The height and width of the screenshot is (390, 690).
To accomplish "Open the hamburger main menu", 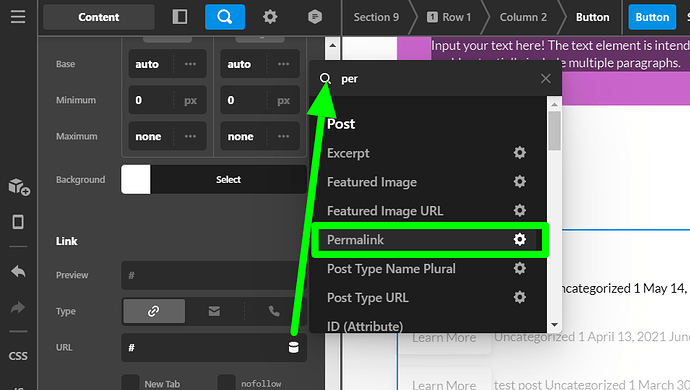I will [x=18, y=17].
